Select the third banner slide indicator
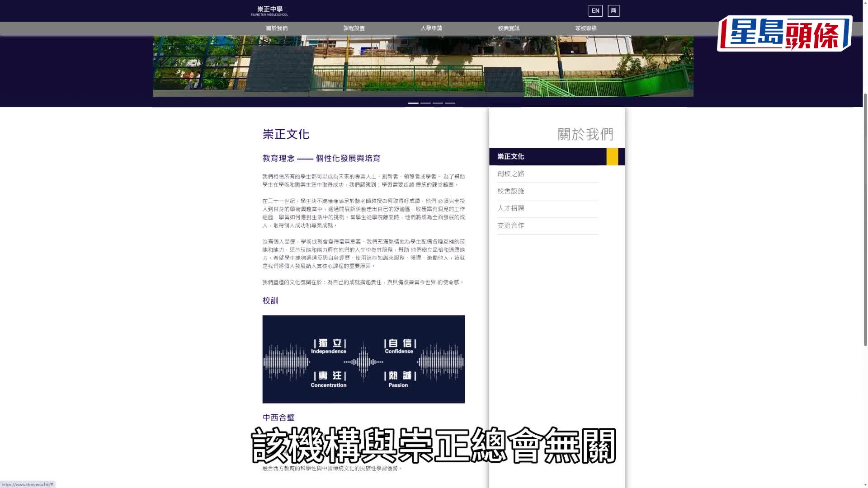Viewport: 868px width, 488px height. pyautogui.click(x=438, y=103)
